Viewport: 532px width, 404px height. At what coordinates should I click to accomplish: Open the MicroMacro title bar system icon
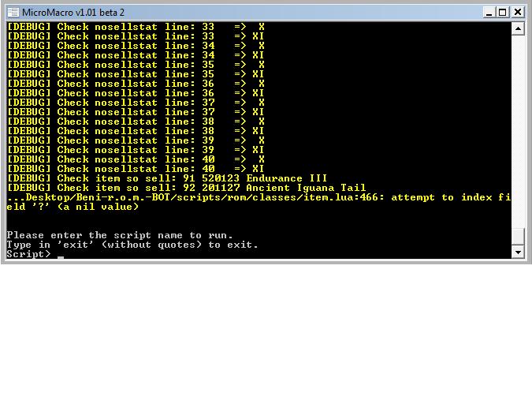(12, 12)
